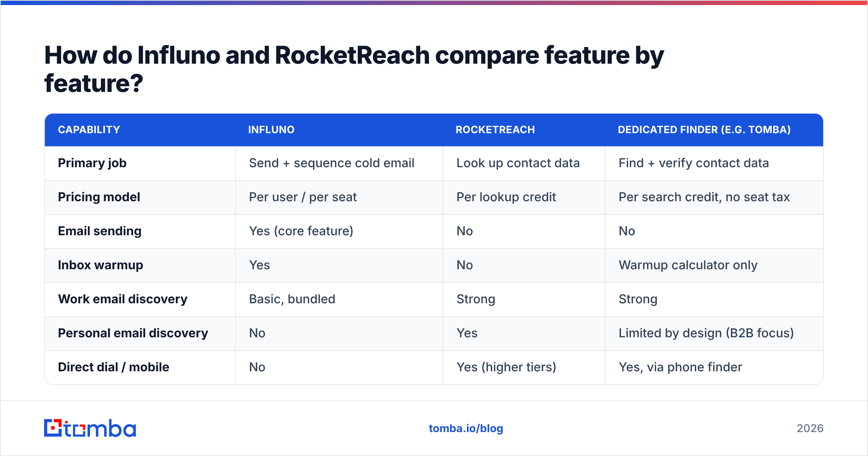Click the tomba logo
This screenshot has width=868, height=456.
90,428
